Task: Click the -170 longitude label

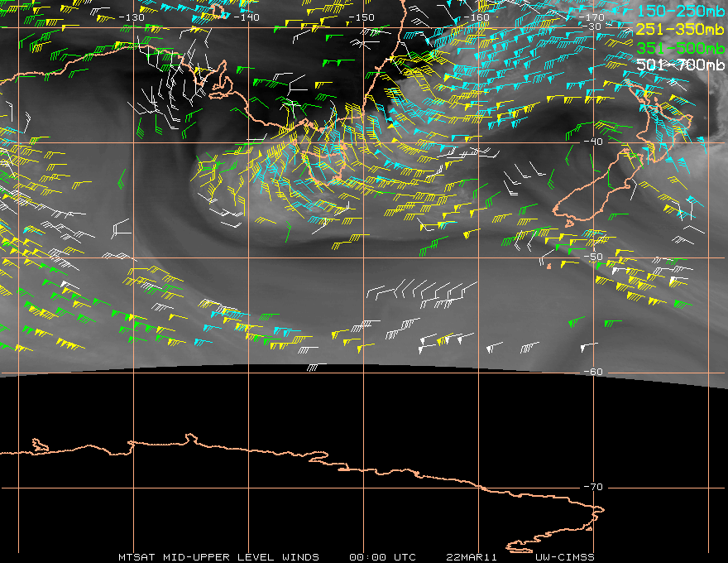Action: point(591,17)
